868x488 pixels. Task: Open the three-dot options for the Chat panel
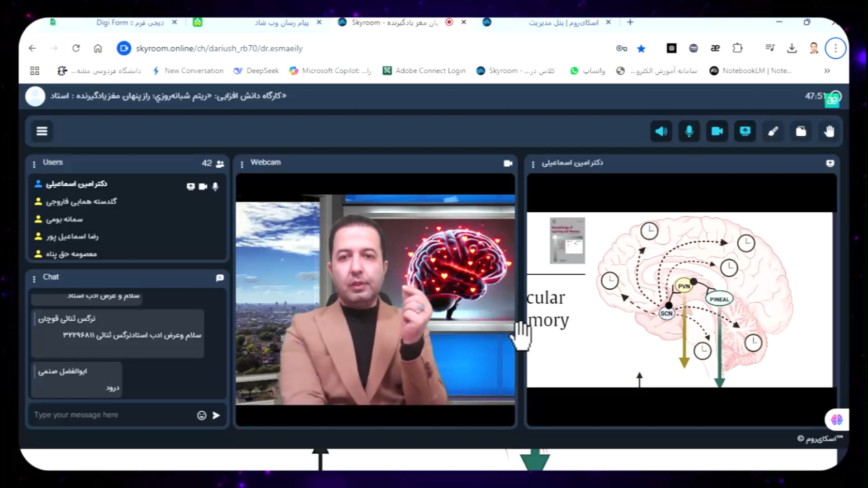(34, 278)
